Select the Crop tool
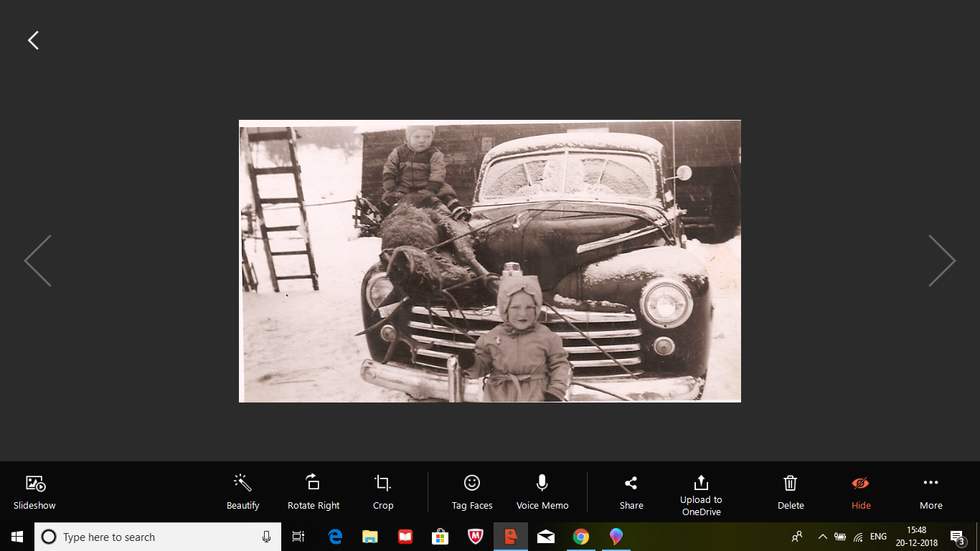 383,491
